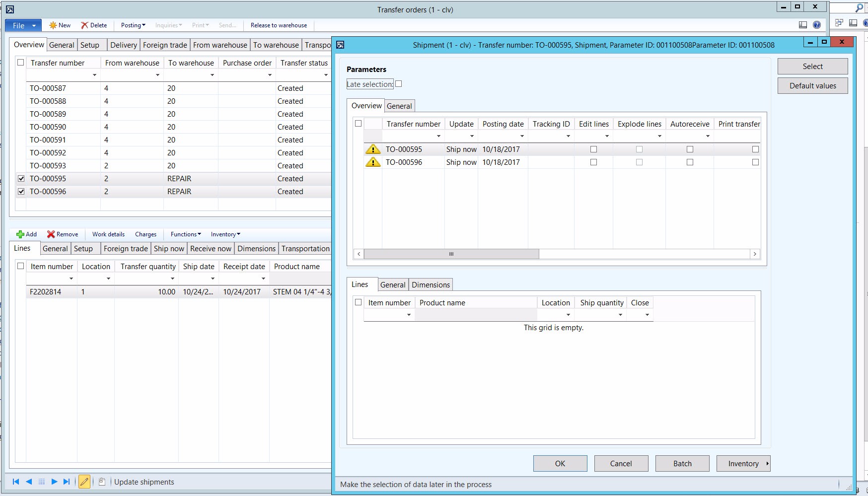Viewport: 868px width, 496px height.
Task: Switch to the Foreign trade tab
Action: 165,45
